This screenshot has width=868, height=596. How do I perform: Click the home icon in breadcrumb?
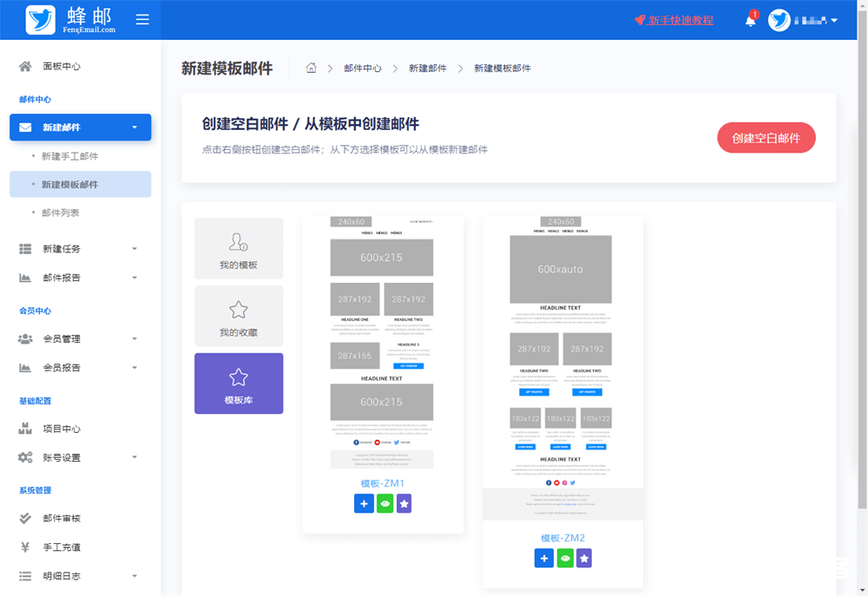tap(312, 68)
